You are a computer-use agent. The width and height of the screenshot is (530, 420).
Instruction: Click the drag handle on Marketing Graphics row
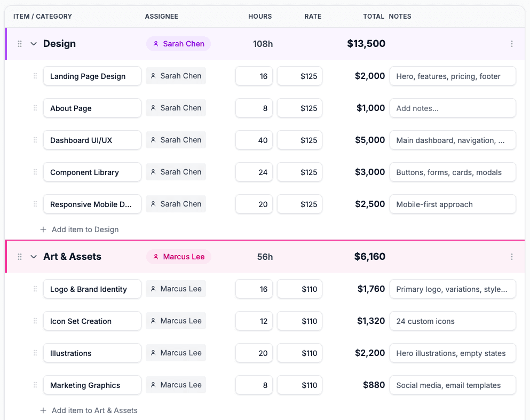coord(35,385)
